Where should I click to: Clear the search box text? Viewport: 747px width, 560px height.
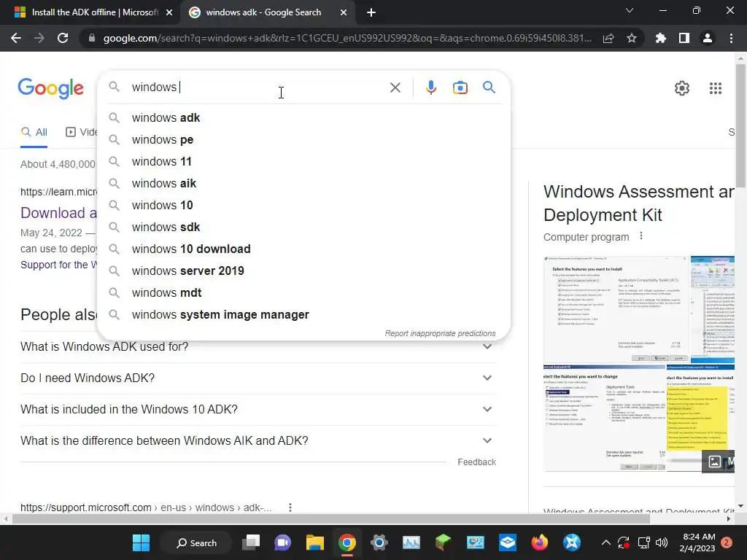(x=395, y=87)
